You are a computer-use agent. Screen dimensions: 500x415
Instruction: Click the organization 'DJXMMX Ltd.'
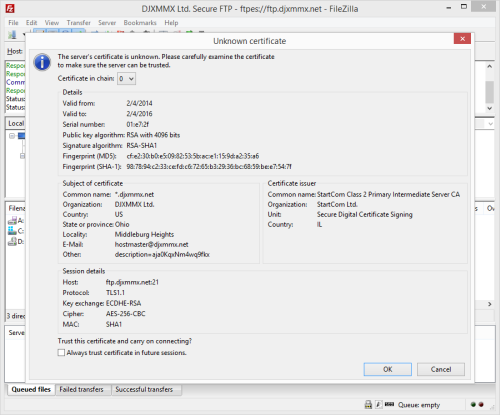[134, 204]
